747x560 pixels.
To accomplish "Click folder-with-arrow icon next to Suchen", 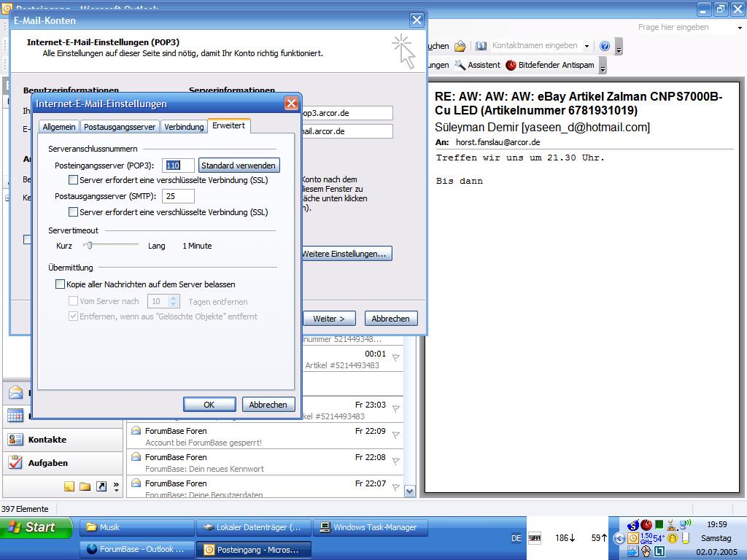I will pos(460,46).
